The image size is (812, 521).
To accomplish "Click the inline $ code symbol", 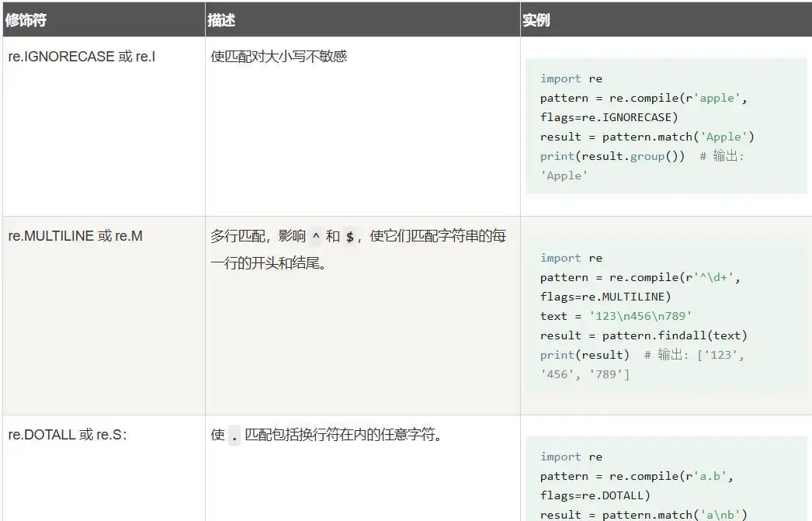I will coord(350,237).
